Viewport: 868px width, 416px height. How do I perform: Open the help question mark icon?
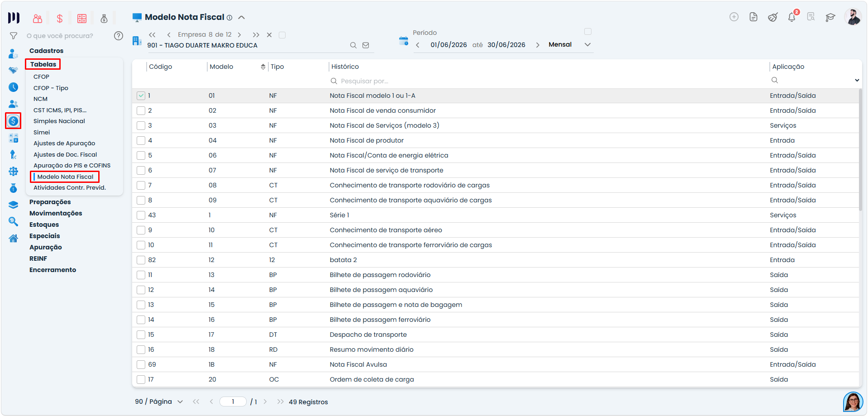pos(119,36)
